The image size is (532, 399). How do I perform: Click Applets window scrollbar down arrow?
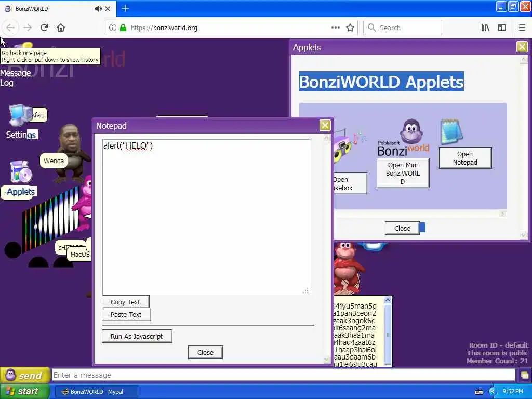523,234
